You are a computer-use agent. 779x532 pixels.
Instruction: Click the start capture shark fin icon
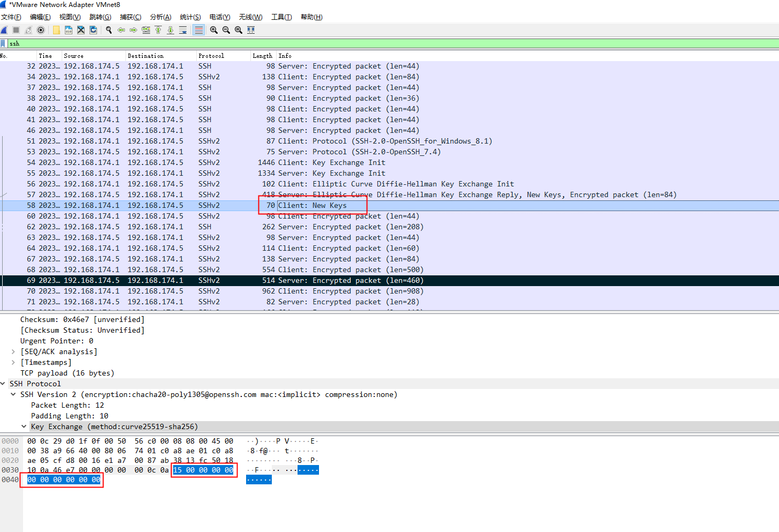pos(4,30)
